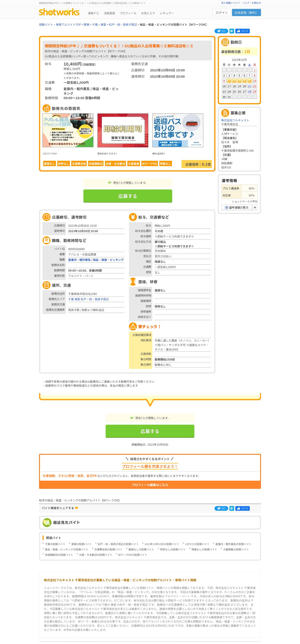Open ヘルプ・お問合せ link
Image resolution: width=300 pixels, height=644 pixels.
tap(251, 3)
